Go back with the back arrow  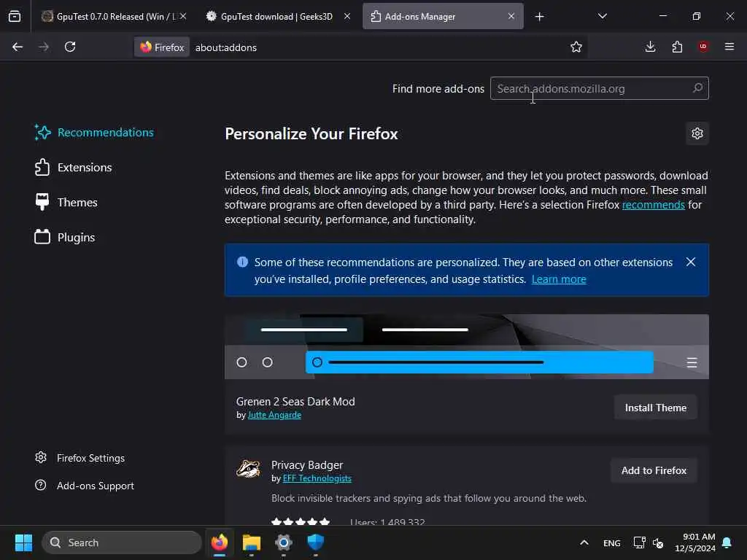click(18, 47)
